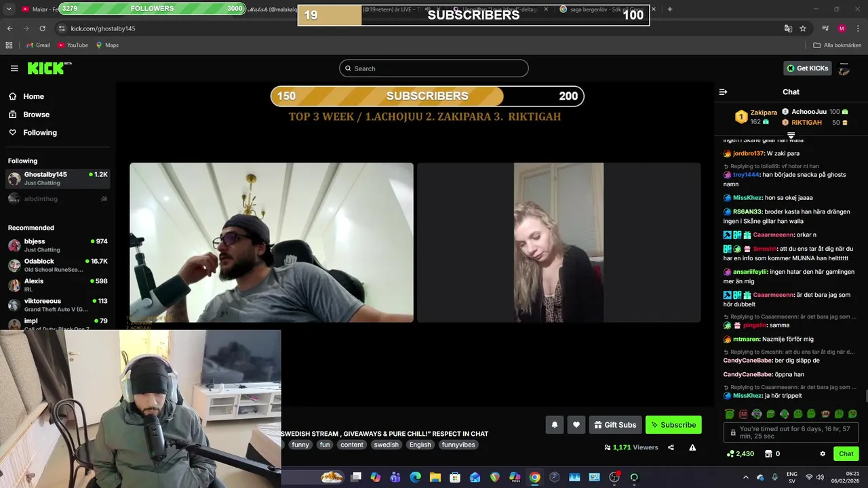Open the media control icon in Chrome toolbar
This screenshot has height=488, width=868.
coord(825,28)
